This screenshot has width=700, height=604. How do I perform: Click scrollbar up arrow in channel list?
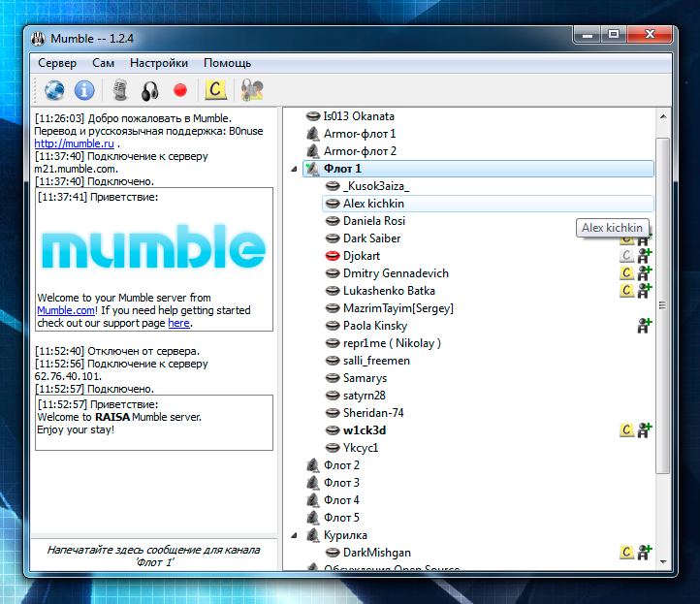pos(663,116)
